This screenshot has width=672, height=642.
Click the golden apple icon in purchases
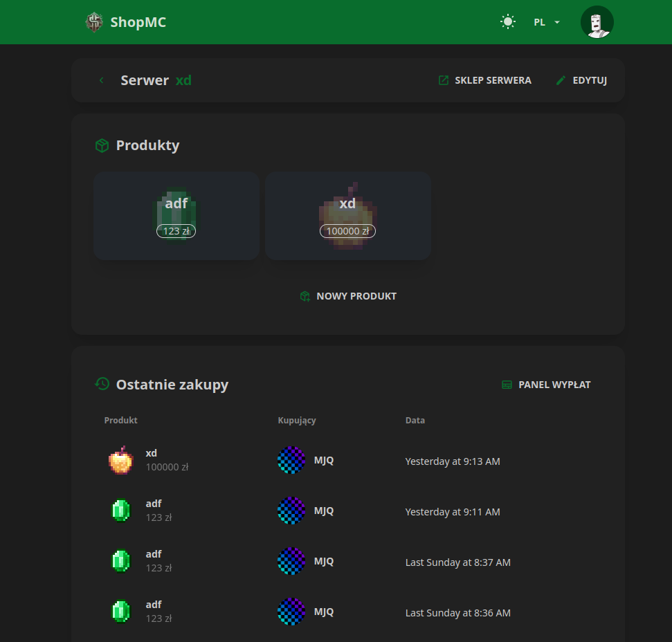pyautogui.click(x=120, y=460)
